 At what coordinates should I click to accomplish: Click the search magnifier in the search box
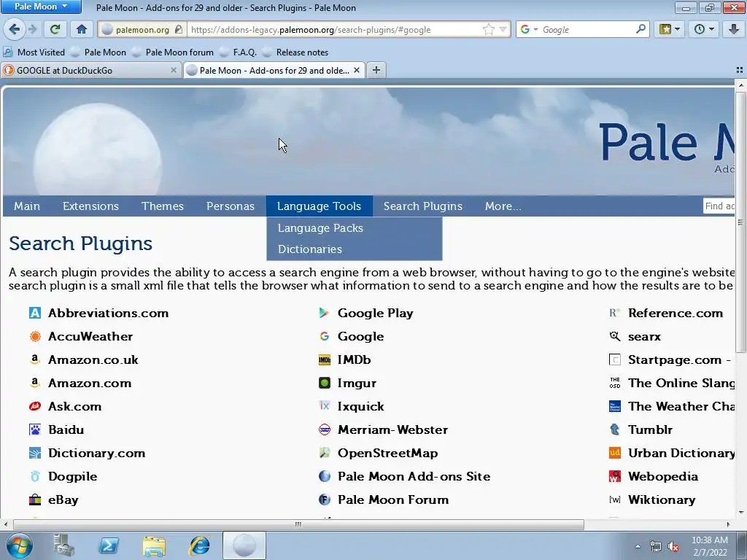click(x=640, y=29)
